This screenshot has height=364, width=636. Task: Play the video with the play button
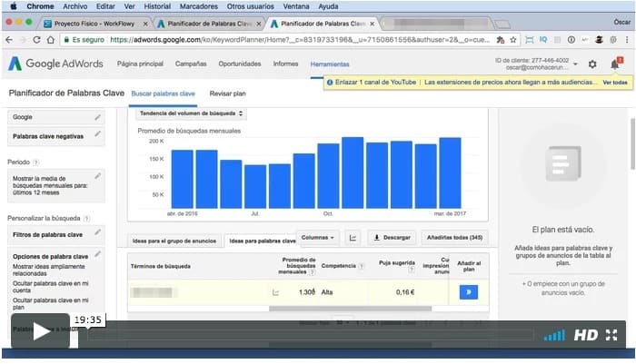click(x=41, y=331)
